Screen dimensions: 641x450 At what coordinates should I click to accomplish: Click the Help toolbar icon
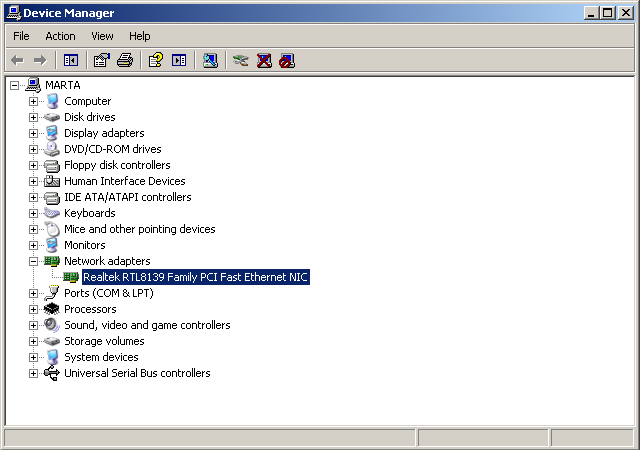tap(155, 60)
